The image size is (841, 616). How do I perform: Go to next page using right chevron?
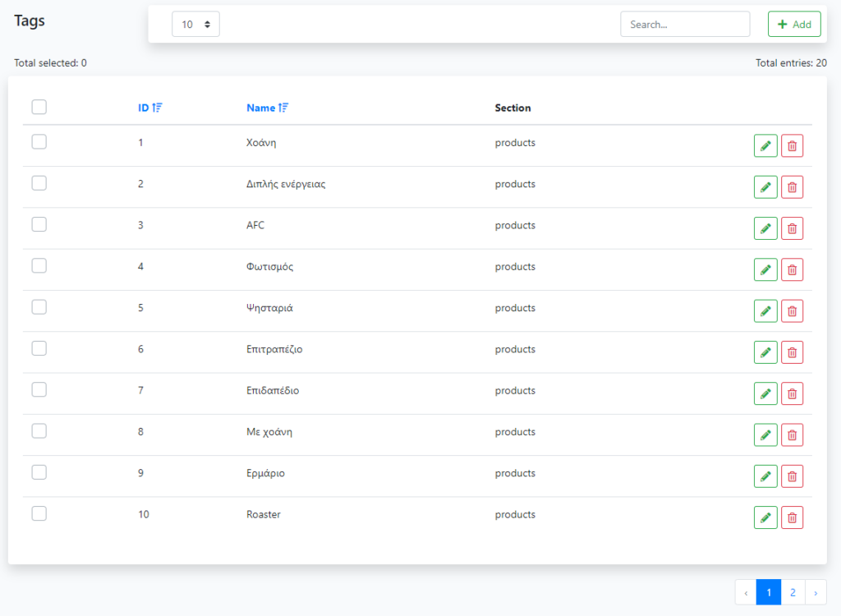pyautogui.click(x=816, y=592)
